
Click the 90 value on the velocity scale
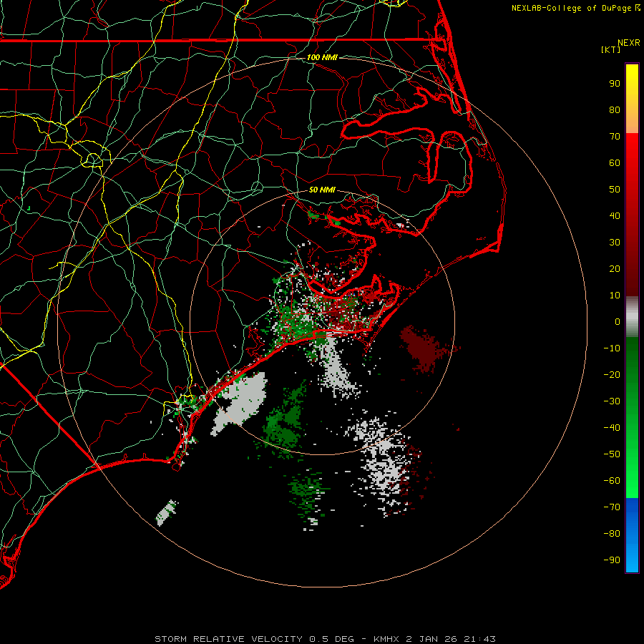(615, 84)
